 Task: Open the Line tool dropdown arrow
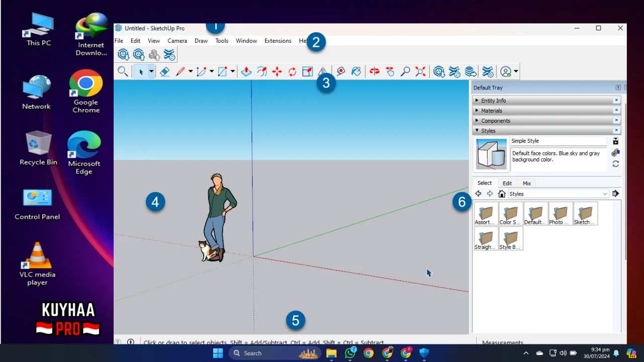coord(190,72)
